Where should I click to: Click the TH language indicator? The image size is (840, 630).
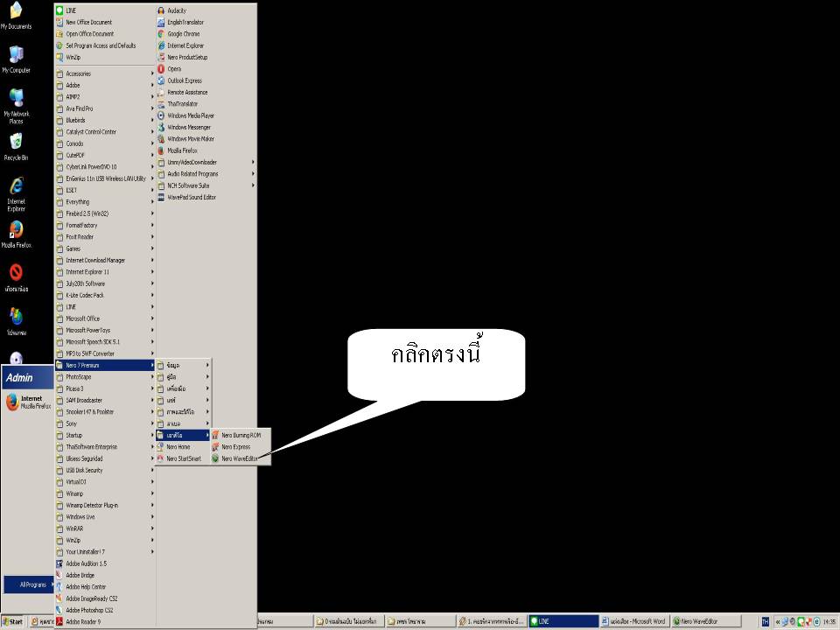pos(765,622)
